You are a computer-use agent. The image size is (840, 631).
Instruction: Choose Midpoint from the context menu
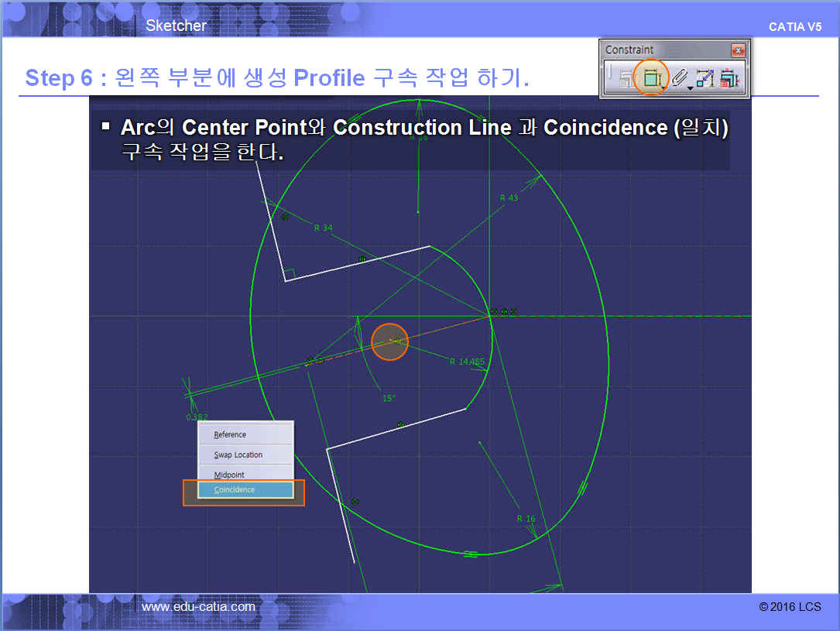pyautogui.click(x=229, y=475)
